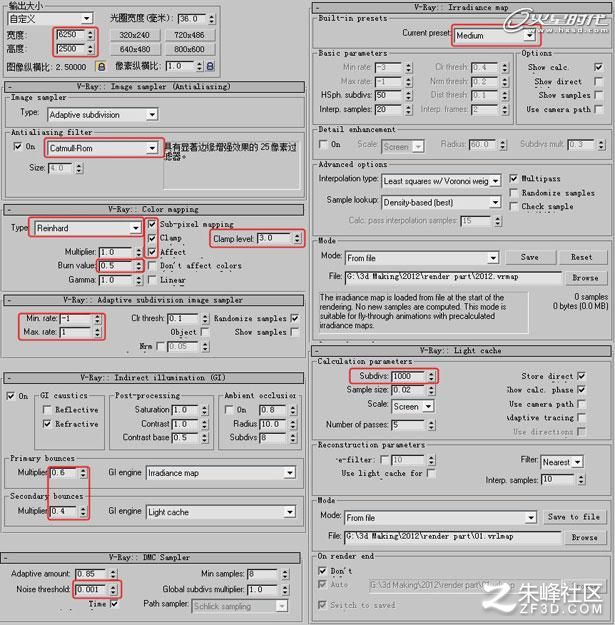Toggle Refractive GI caustics checkbox
The height and width of the screenshot is (625, 615).
47,424
